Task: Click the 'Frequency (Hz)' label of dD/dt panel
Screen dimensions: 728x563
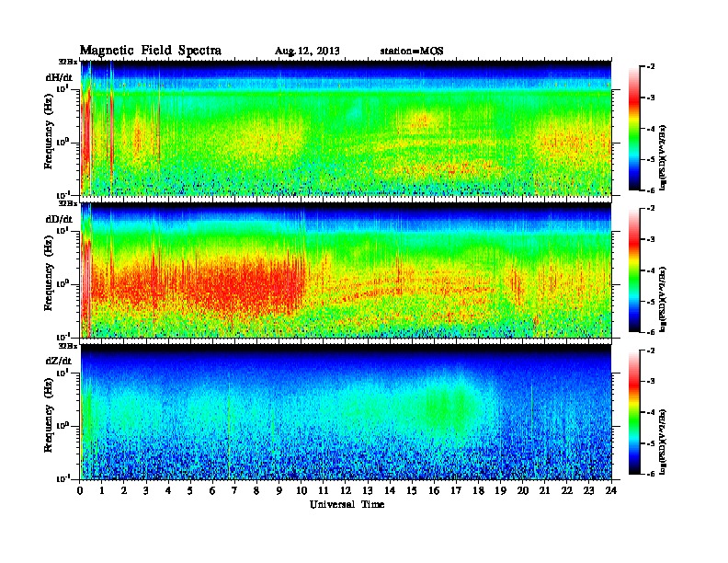Action: click(x=49, y=274)
